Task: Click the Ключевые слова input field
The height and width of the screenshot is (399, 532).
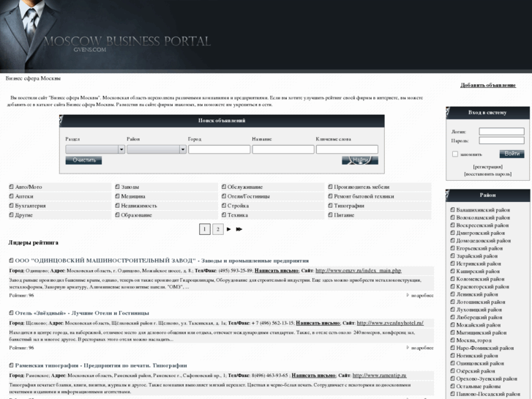Action: point(347,149)
